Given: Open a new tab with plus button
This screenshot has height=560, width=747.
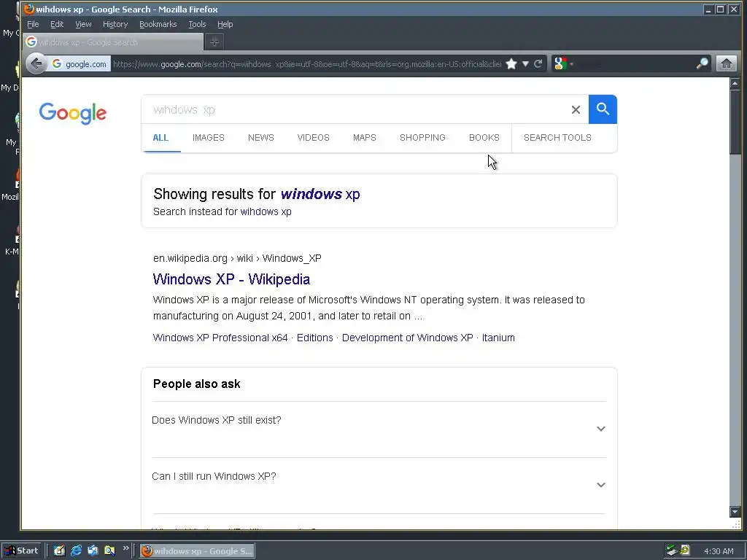Looking at the screenshot, I should point(214,42).
